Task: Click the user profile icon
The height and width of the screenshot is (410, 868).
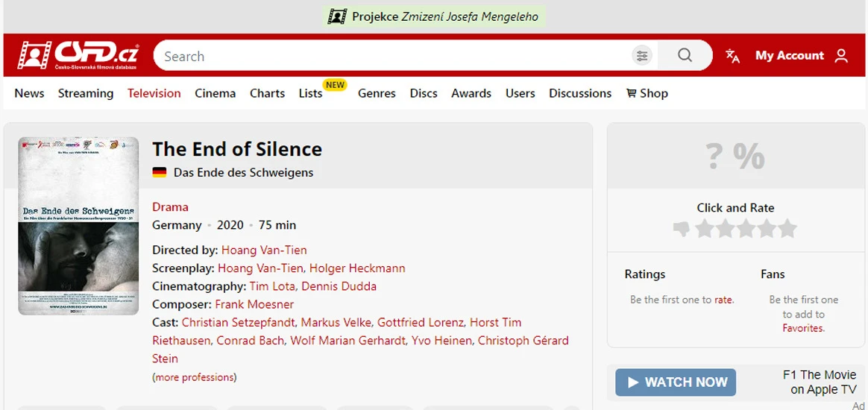Action: tap(841, 56)
